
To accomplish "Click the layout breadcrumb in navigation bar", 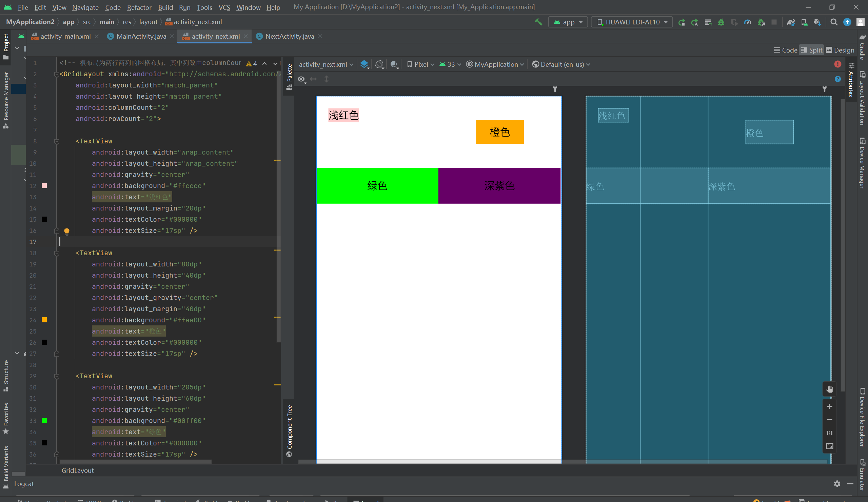I will [148, 22].
